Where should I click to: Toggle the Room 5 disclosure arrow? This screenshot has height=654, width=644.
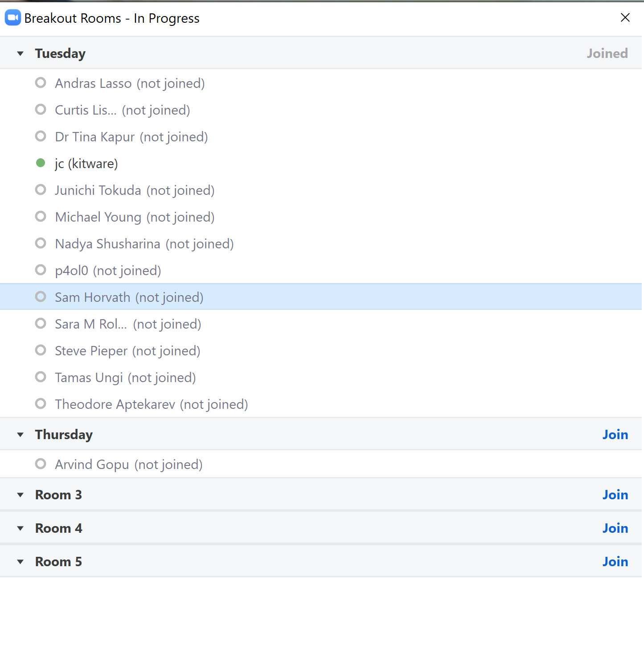tap(21, 562)
